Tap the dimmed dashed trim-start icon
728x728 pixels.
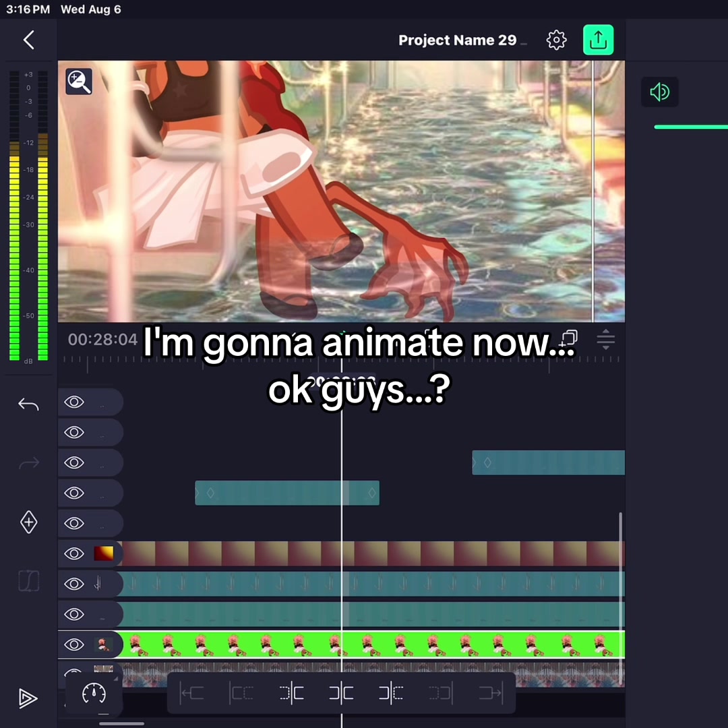pyautogui.click(x=242, y=693)
